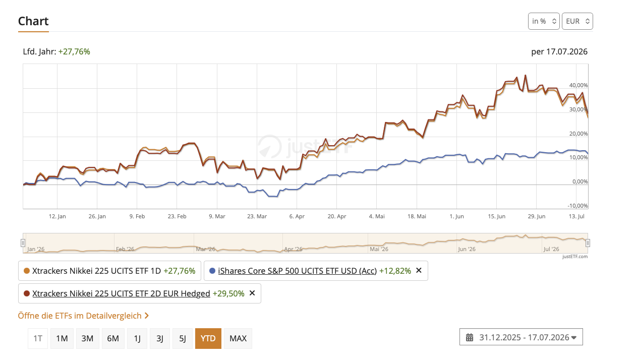
Task: Open Xtrackers Nikkei 225 2D EUR Hedged link
Action: click(121, 293)
